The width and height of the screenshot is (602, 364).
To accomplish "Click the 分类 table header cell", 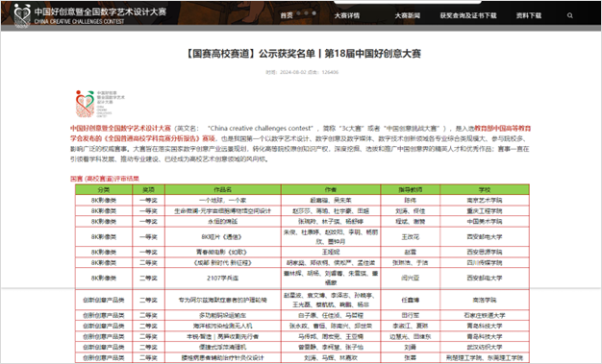I will pyautogui.click(x=104, y=189).
